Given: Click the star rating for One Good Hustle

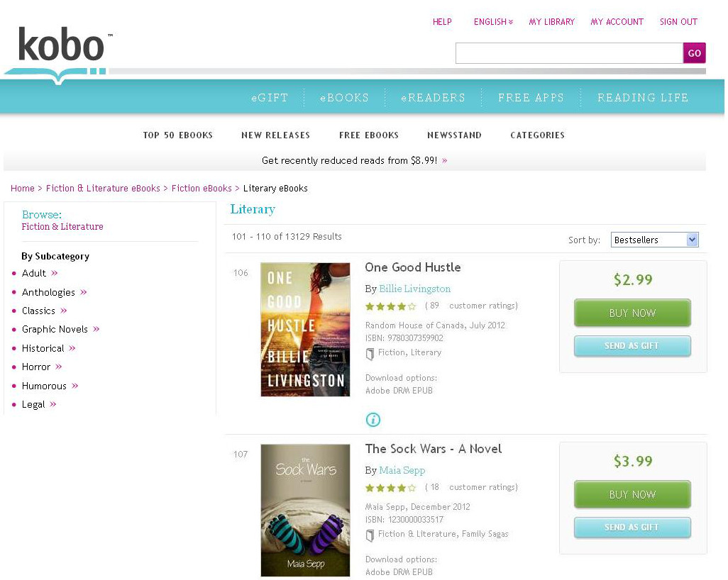Looking at the screenshot, I should (x=390, y=306).
